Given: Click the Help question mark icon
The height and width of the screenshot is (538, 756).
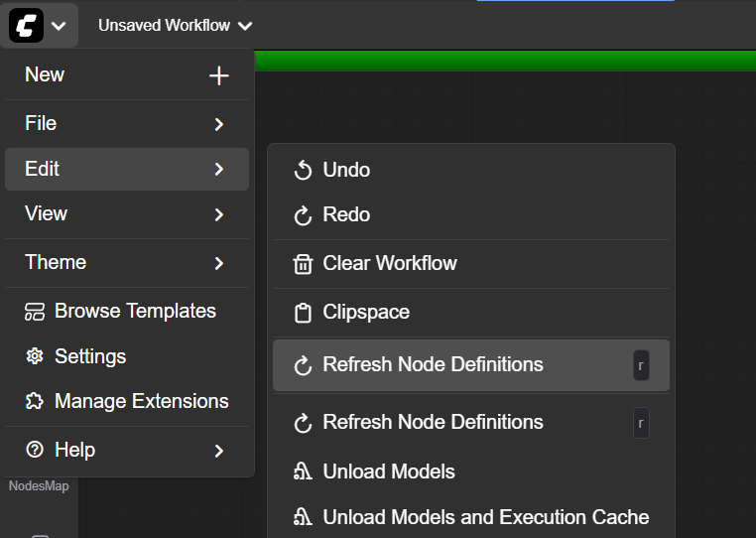Looking at the screenshot, I should 35,451.
